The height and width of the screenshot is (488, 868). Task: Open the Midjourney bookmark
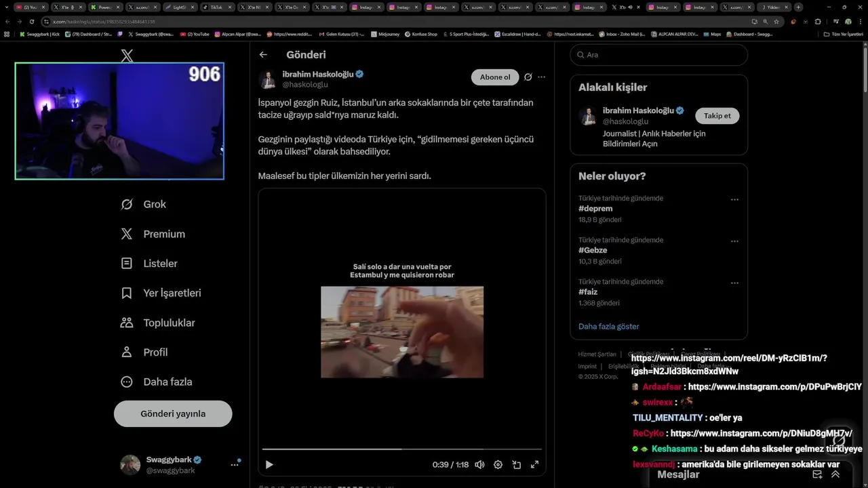385,34
